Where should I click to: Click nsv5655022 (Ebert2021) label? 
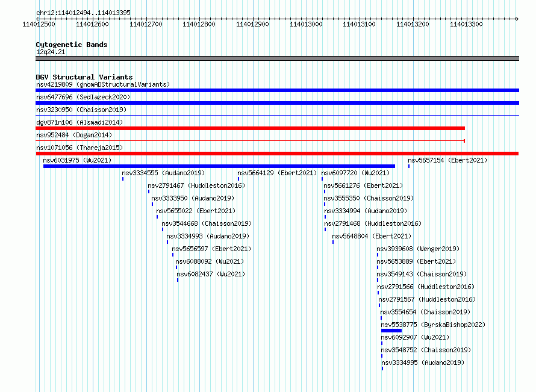click(x=196, y=211)
